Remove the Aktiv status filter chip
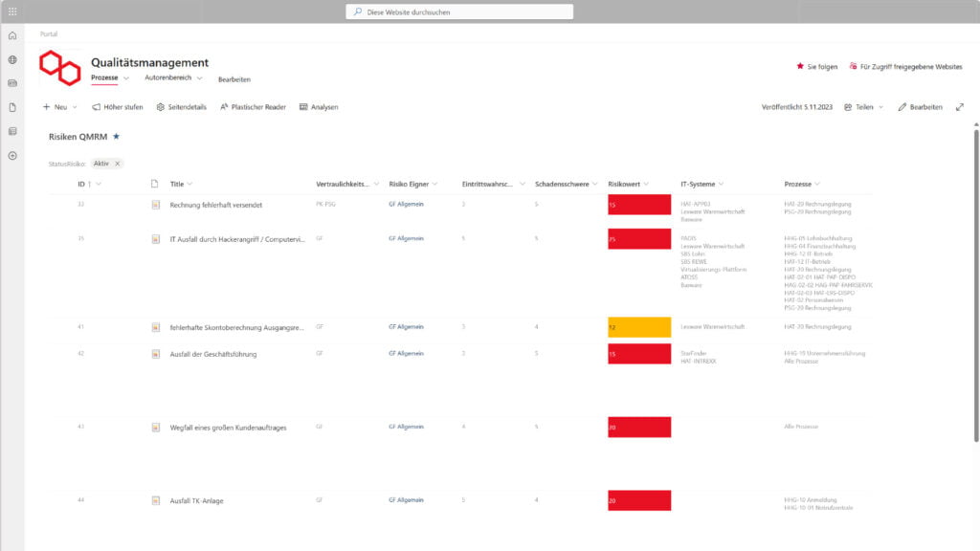The width and height of the screenshot is (980, 551). (x=118, y=164)
